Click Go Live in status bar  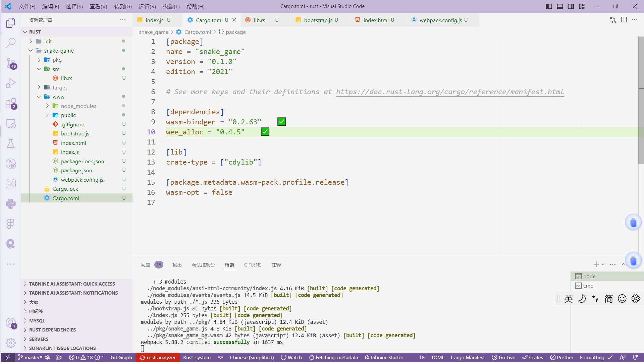[503, 357]
